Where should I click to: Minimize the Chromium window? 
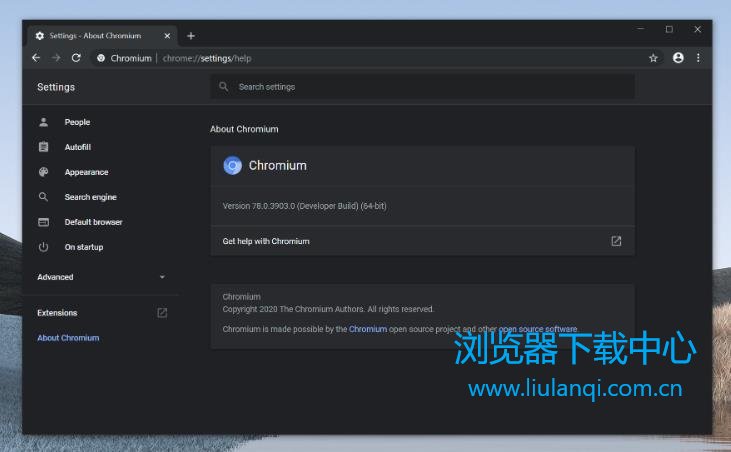point(641,29)
